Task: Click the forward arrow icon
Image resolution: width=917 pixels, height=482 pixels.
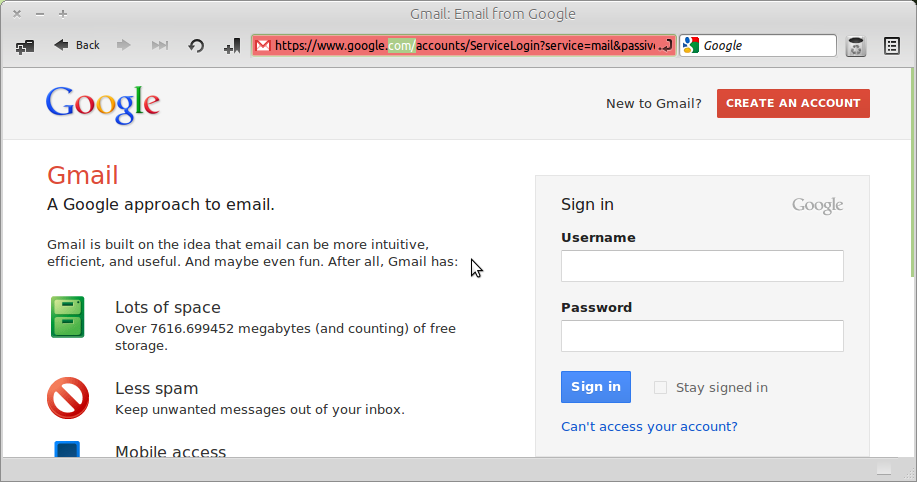Action: 123,45
